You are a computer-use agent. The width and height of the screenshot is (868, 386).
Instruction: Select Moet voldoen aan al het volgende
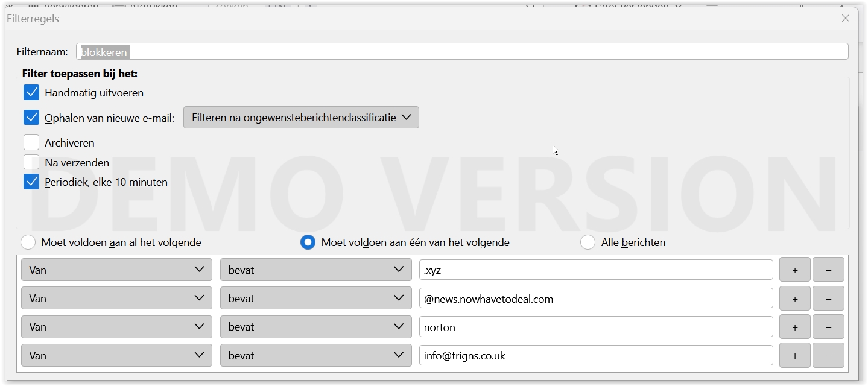(x=28, y=242)
